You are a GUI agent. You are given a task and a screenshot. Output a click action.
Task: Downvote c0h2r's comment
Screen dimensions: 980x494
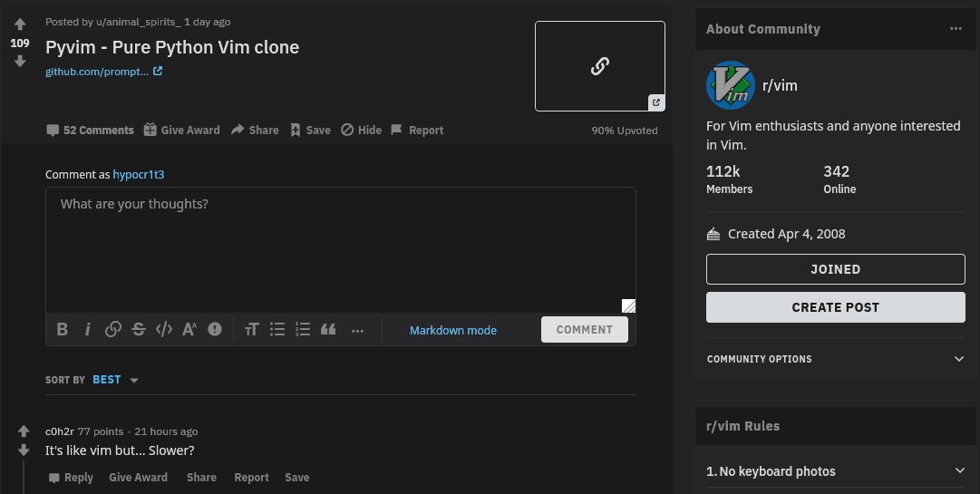(24, 450)
